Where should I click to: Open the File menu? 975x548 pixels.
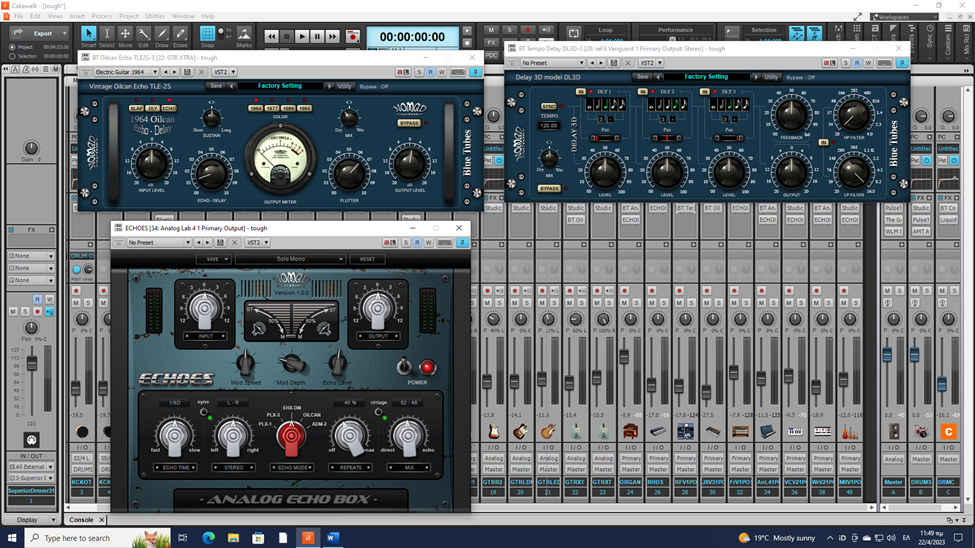[x=19, y=16]
